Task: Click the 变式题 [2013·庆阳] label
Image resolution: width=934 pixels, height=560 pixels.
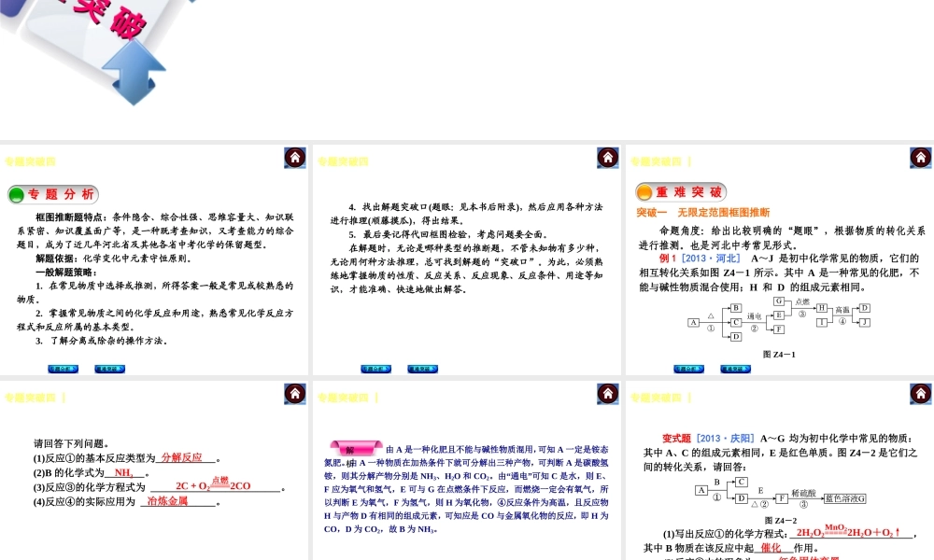Action: click(x=709, y=438)
